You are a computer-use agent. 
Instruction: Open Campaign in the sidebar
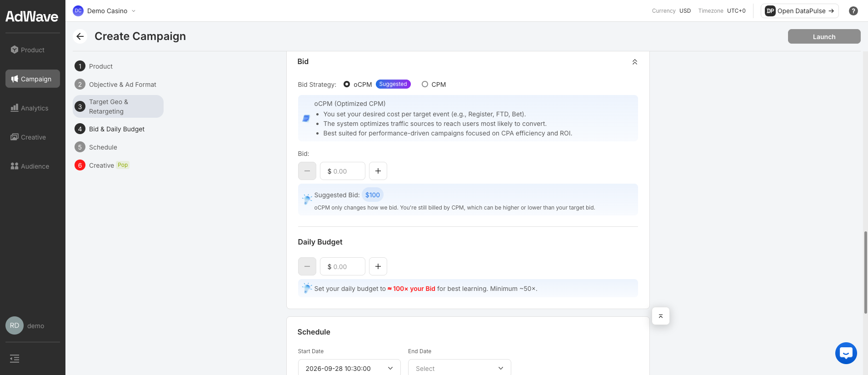coord(33,79)
